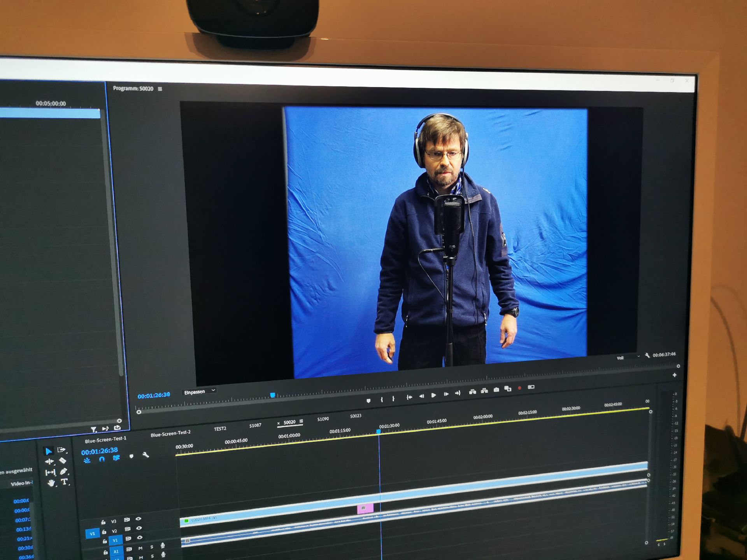Open the TEST2 sequence tab
The width and height of the screenshot is (747, 560).
tap(220, 429)
